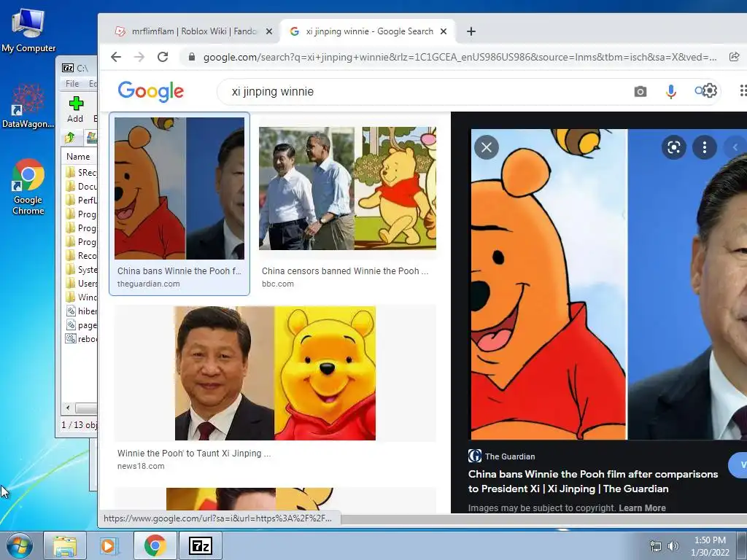This screenshot has height=560, width=747.
Task: Click volume speaker icon in tray
Action: coord(673,546)
